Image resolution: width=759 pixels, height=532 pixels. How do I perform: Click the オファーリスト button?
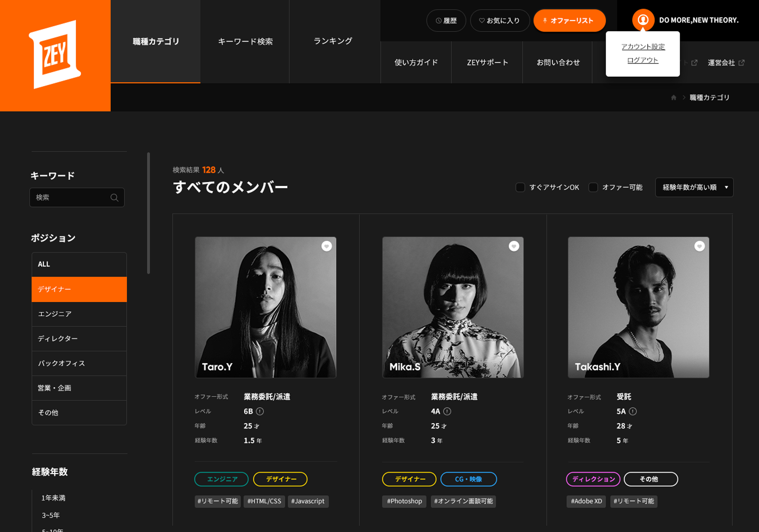[x=569, y=21]
